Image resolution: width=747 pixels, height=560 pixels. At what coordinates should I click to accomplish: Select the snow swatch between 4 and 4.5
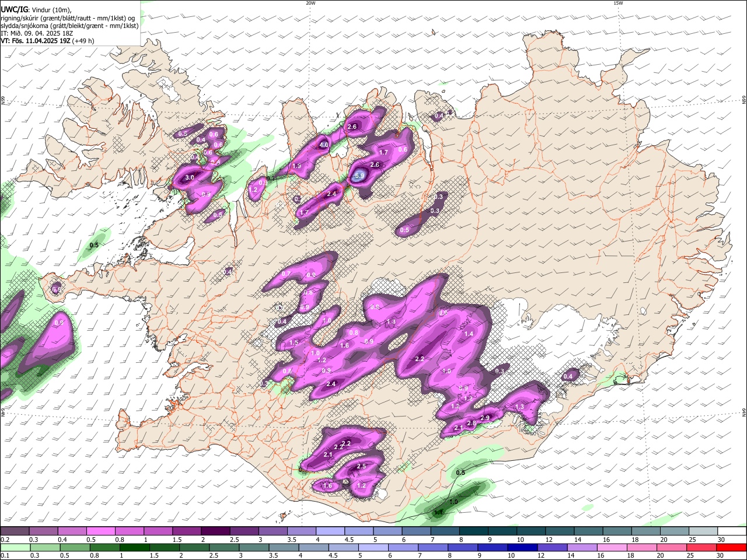pyautogui.click(x=330, y=531)
